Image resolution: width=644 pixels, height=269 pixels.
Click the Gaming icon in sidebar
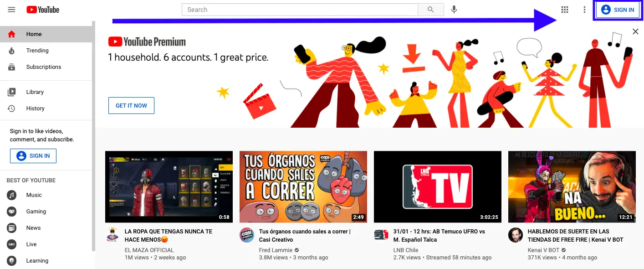coord(12,212)
